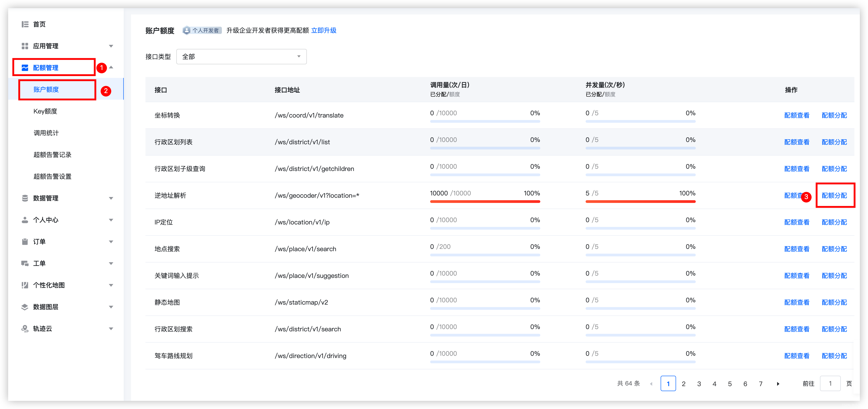Select 调用统计 submenu item
This screenshot has width=868, height=409.
pos(46,133)
